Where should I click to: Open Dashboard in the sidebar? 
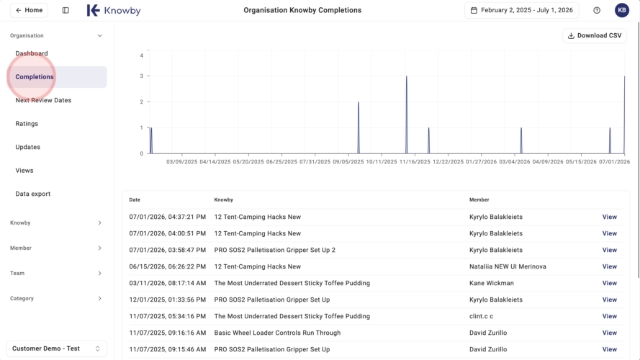pyautogui.click(x=31, y=53)
